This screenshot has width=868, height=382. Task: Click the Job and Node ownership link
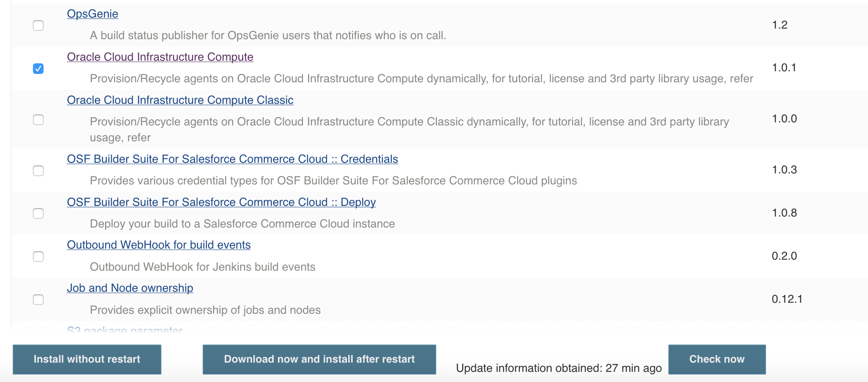130,288
